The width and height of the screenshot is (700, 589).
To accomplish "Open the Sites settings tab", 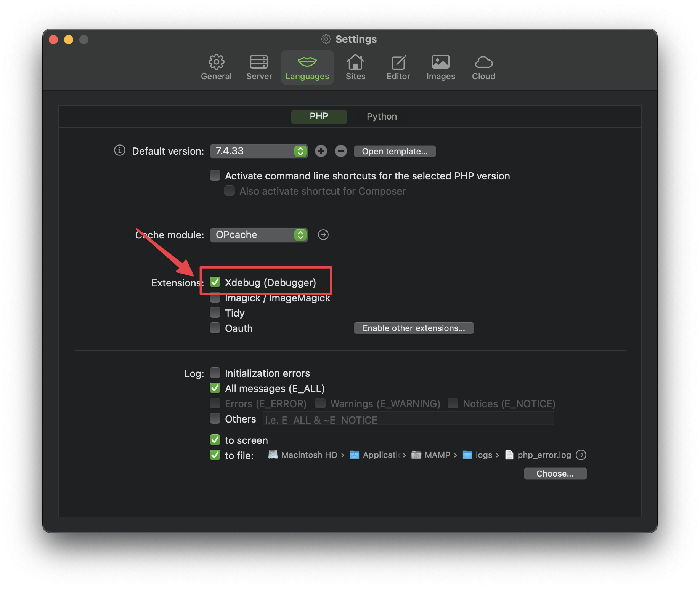I will [355, 67].
